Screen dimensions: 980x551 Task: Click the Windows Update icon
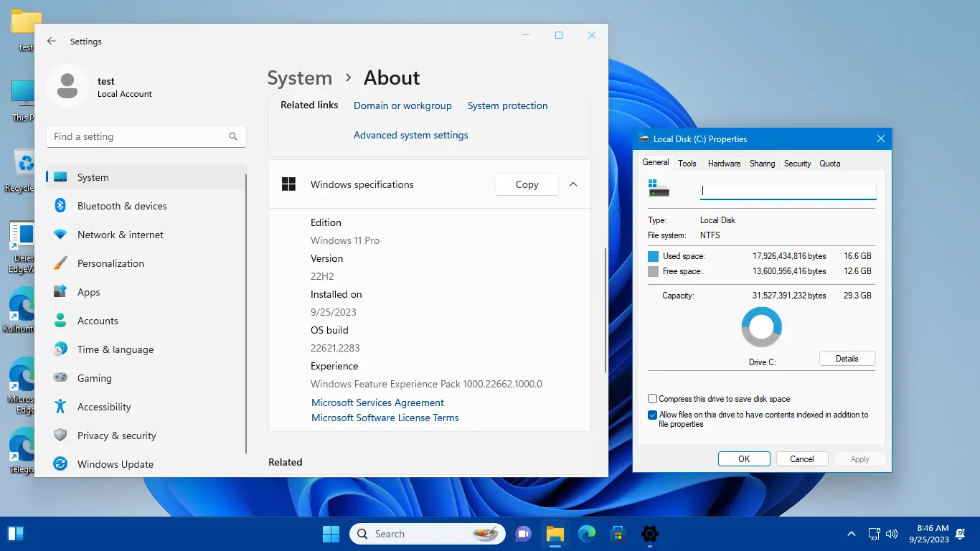coord(61,464)
